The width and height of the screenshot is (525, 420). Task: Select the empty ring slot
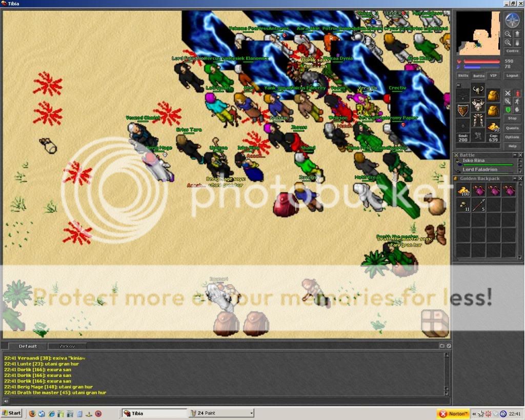point(463,126)
